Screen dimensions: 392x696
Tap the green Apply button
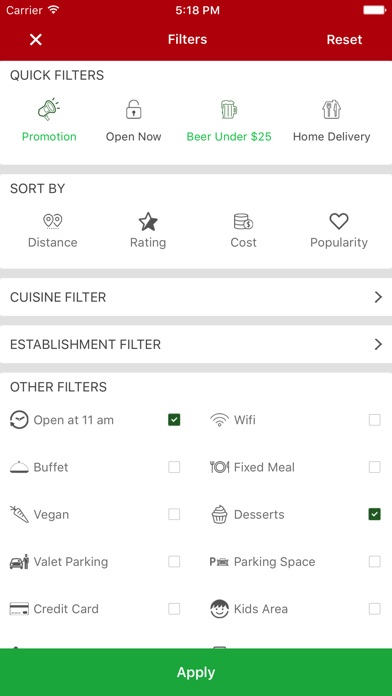point(196,672)
